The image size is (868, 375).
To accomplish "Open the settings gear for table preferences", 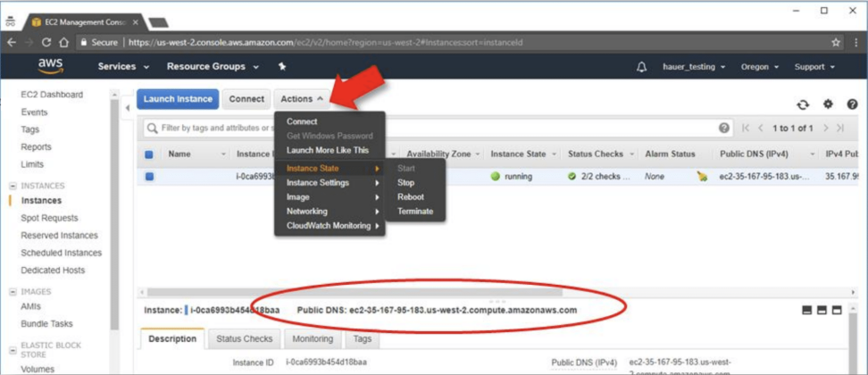I will tap(828, 104).
